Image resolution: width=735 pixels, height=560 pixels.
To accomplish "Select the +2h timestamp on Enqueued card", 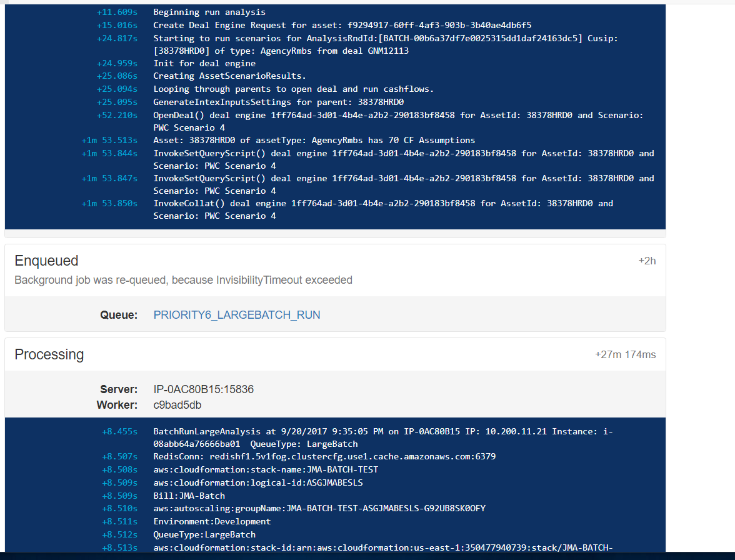I will pyautogui.click(x=647, y=261).
